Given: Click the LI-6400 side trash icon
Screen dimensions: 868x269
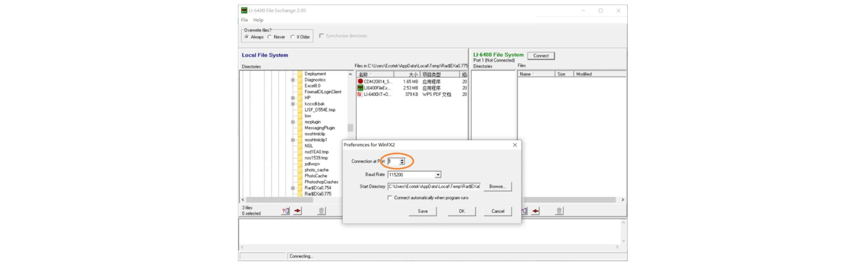Looking at the screenshot, I should pyautogui.click(x=559, y=211).
